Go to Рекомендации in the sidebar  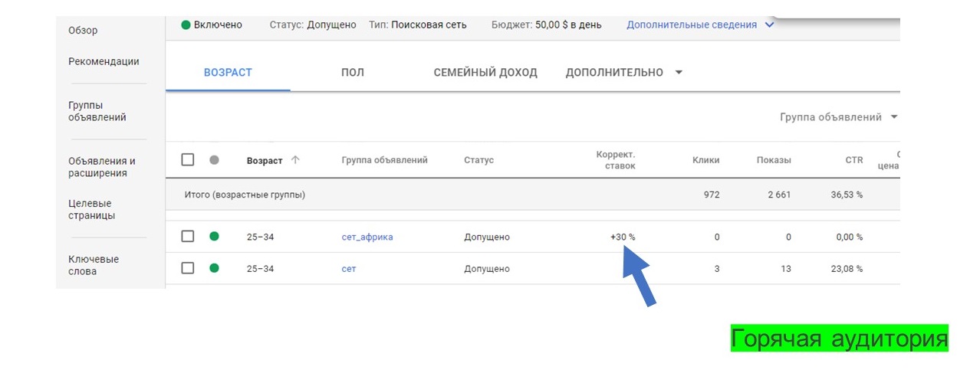pos(104,61)
